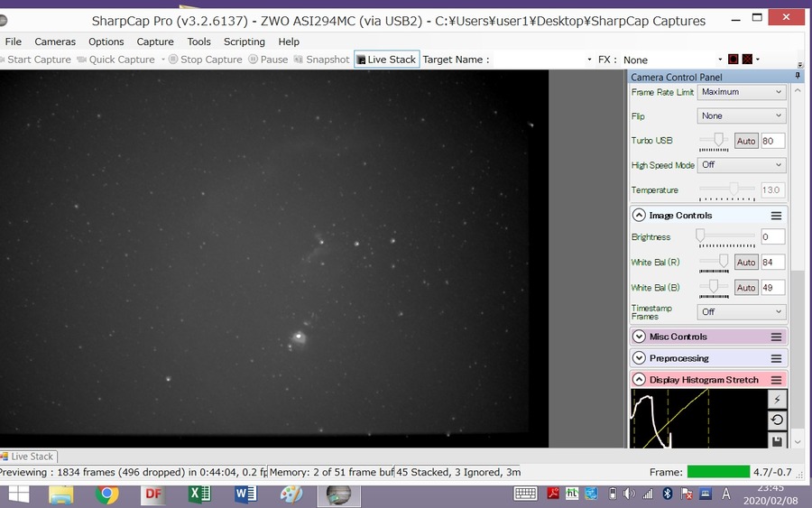This screenshot has height=508, width=812.
Task: Expand the Preprocessing section
Action: (x=639, y=358)
